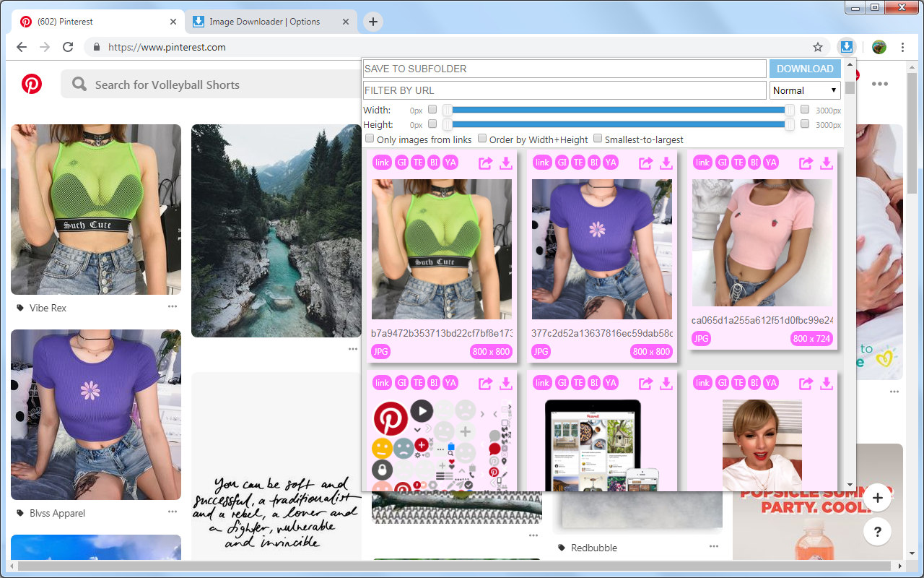Viewport: 924px width, 578px height.
Task: Click the blue DOWNLOAD button
Action: tap(805, 69)
